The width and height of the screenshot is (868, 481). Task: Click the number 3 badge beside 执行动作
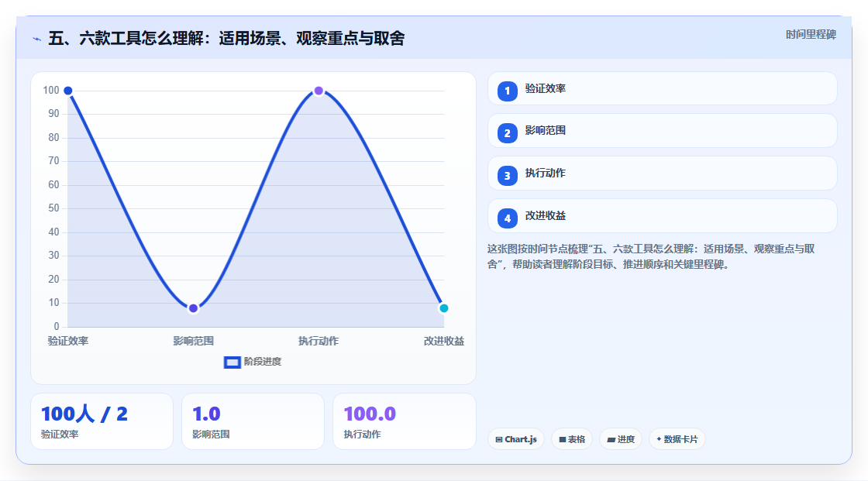pyautogui.click(x=507, y=176)
